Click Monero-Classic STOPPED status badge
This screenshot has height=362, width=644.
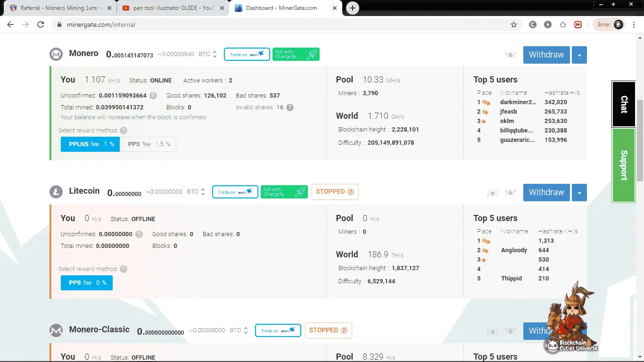pos(329,330)
